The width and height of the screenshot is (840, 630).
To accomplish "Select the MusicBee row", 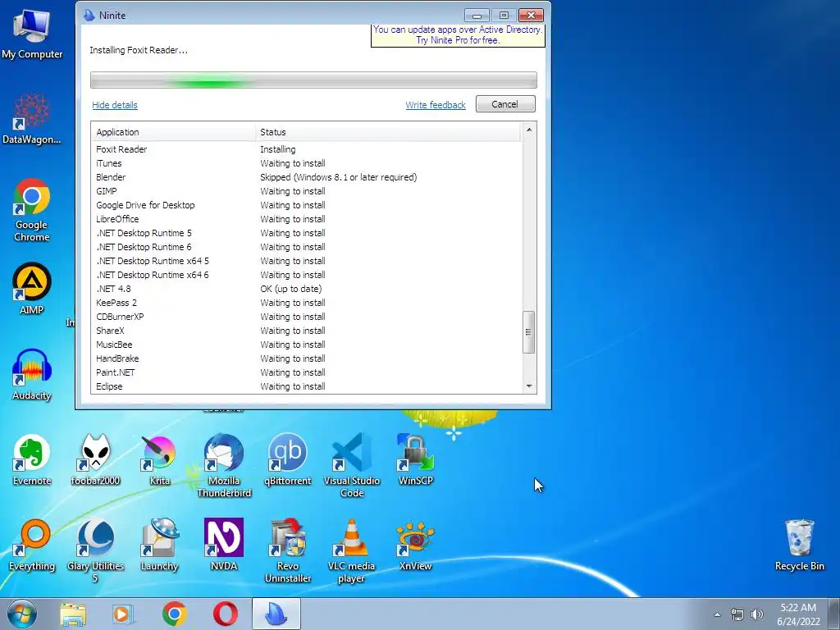I will (x=306, y=345).
